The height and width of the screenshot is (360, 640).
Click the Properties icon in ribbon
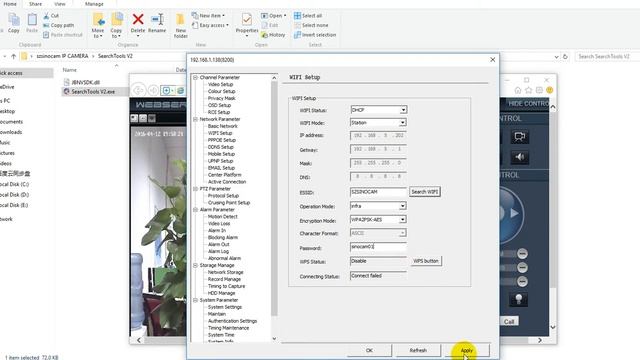tap(247, 19)
